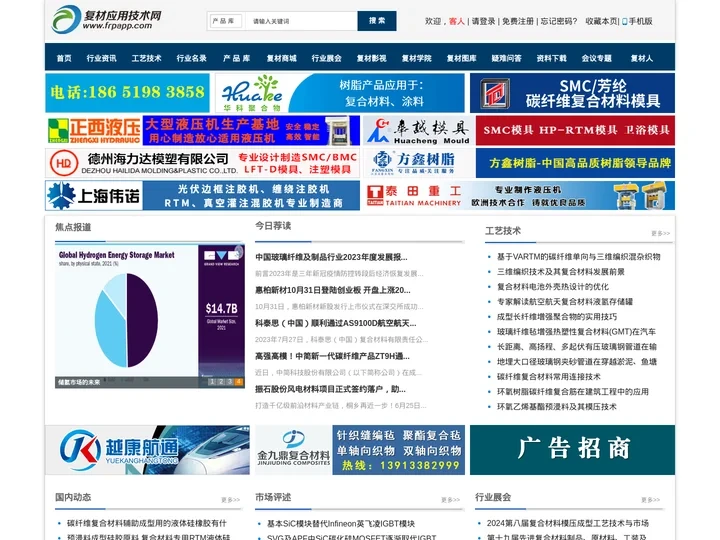Open 专家解读航空航天复合材料液氢存储罐

pyautogui.click(x=565, y=302)
